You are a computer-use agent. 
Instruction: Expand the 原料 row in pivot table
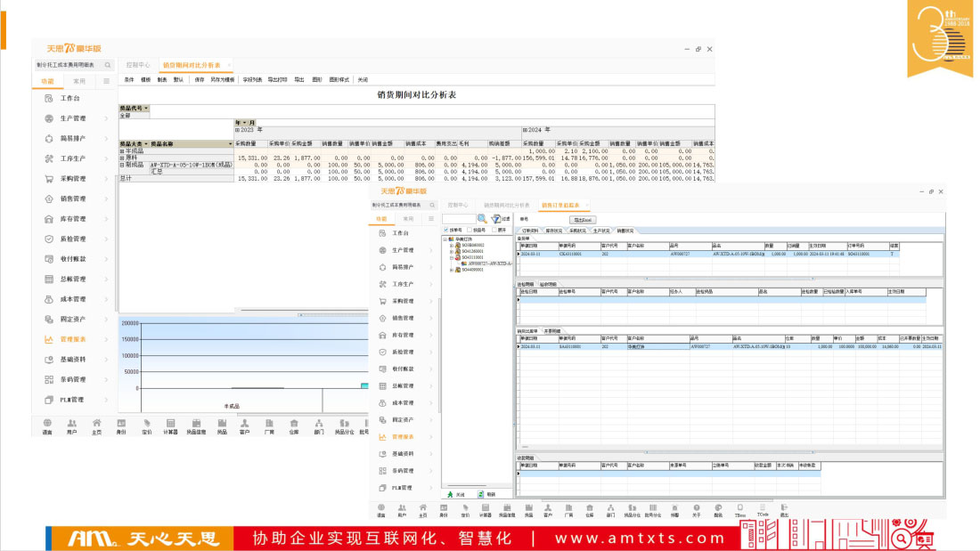[x=122, y=158]
